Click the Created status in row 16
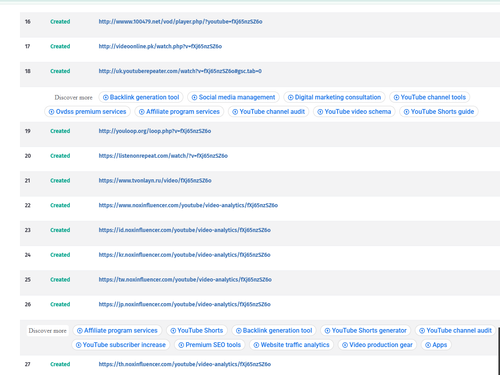 60,22
